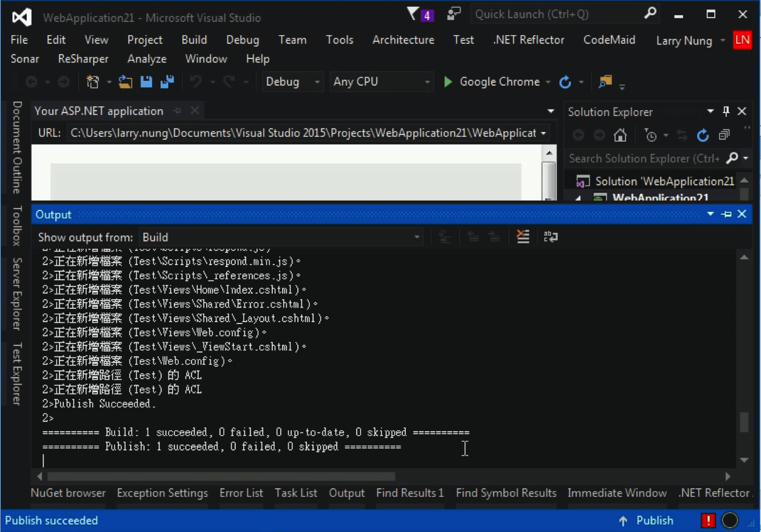Screen dimensions: 761x532
Task: Open the Test Explorer side tab
Action: click(17, 373)
